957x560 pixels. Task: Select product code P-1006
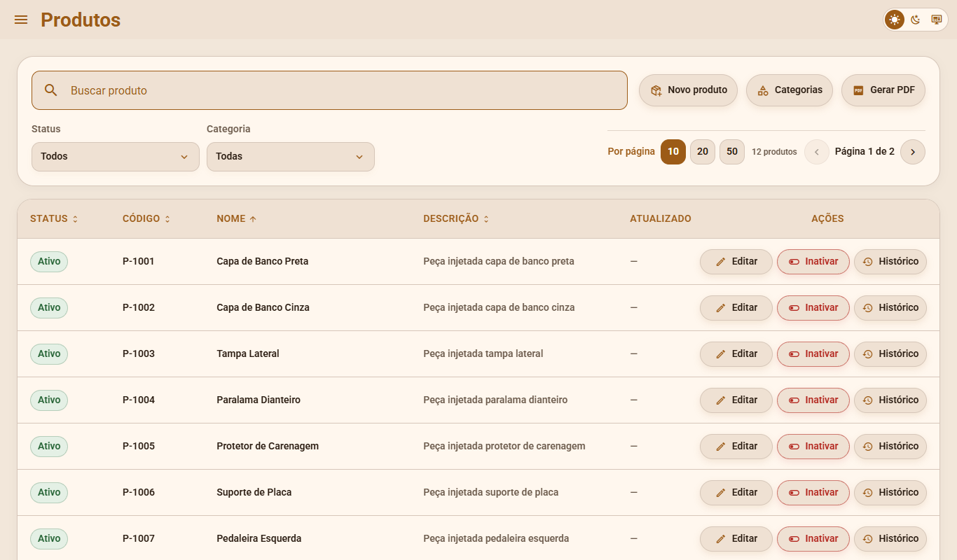coord(139,493)
